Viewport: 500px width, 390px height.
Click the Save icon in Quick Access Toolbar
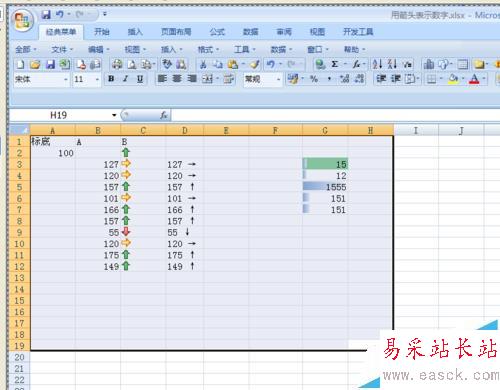[x=46, y=14]
